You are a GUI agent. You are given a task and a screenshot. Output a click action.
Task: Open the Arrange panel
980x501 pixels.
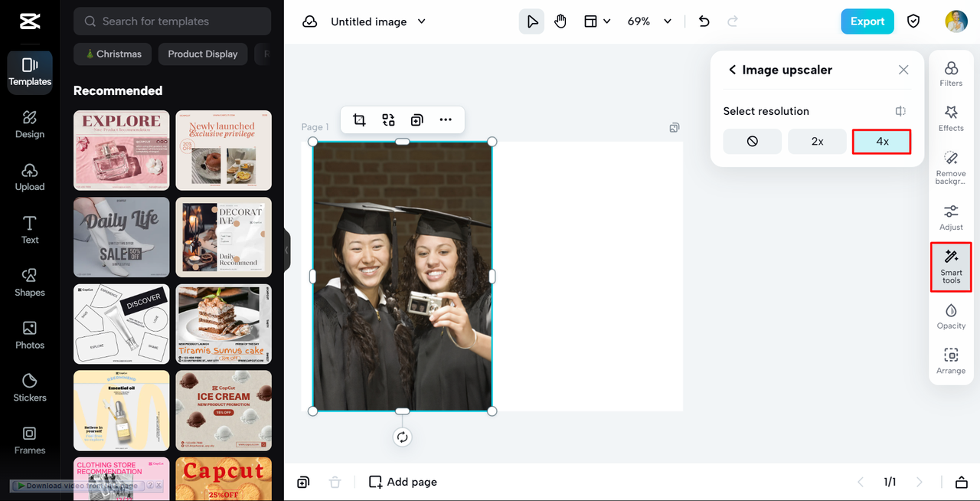pyautogui.click(x=951, y=361)
